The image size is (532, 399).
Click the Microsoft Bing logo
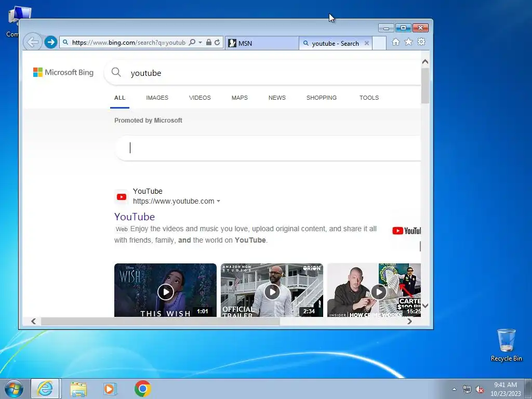coord(63,72)
